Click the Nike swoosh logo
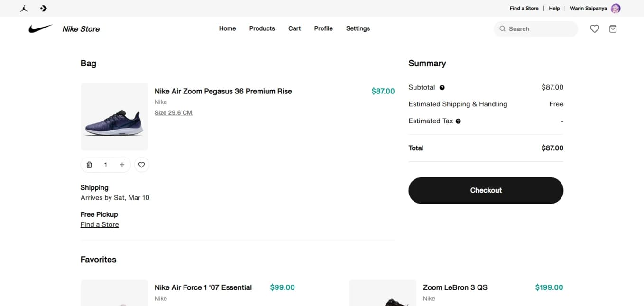Image resolution: width=644 pixels, height=306 pixels. 40,29
